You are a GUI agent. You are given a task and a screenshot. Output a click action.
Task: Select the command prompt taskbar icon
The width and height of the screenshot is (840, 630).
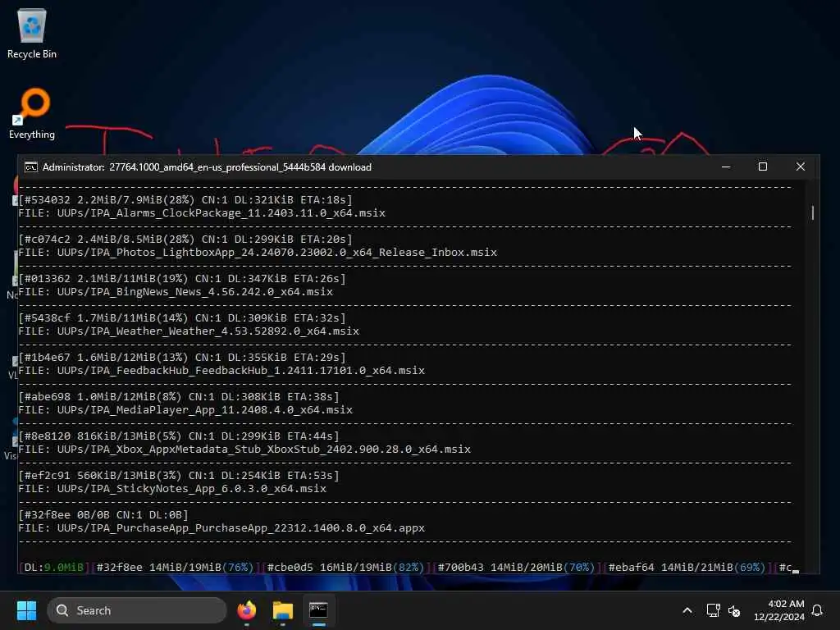tap(318, 610)
